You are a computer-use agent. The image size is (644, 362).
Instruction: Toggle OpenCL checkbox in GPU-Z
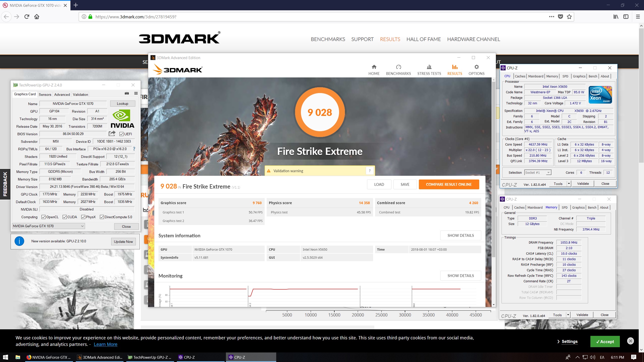pyautogui.click(x=44, y=217)
